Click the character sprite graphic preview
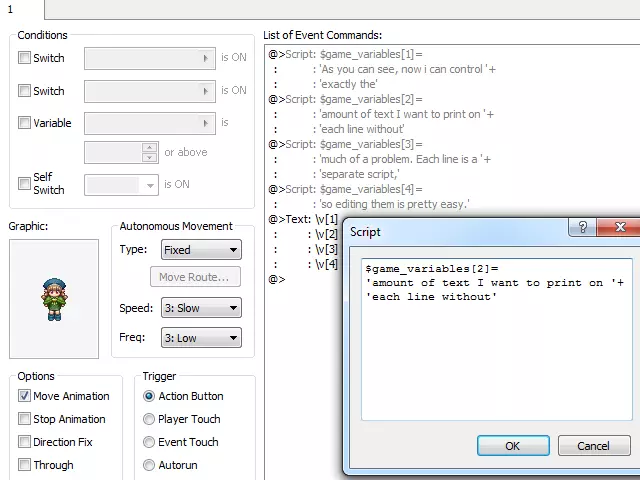This screenshot has height=480, width=640. point(54,299)
